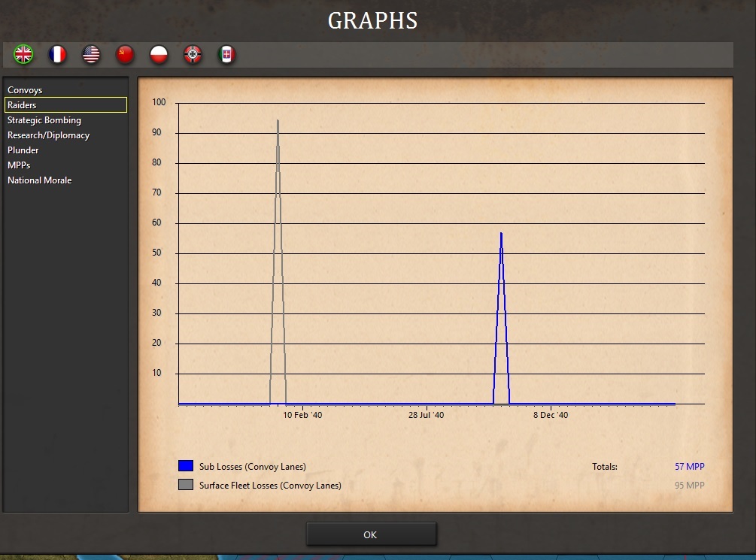Select the Soviet Union flag icon

tap(125, 54)
